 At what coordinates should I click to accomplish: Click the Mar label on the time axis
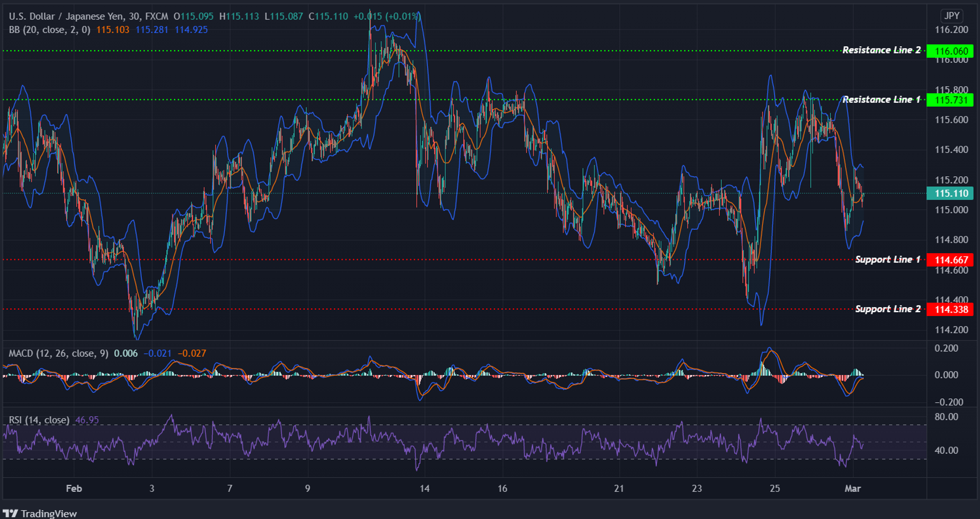853,488
